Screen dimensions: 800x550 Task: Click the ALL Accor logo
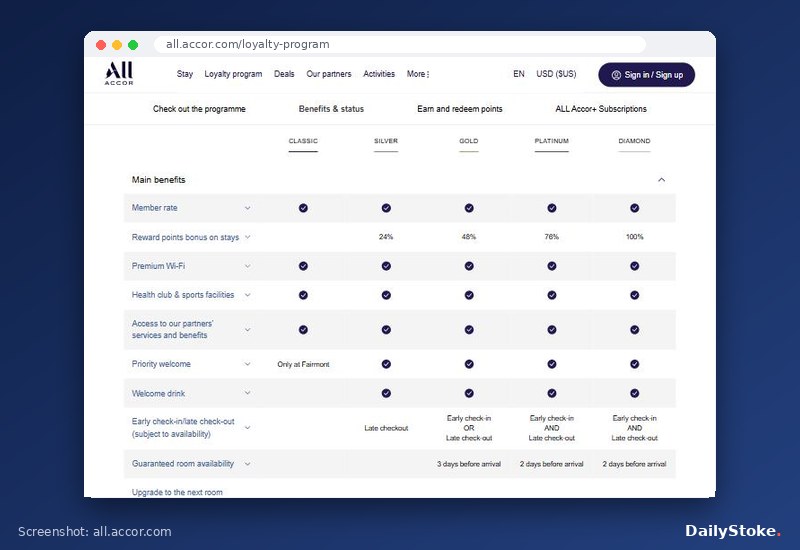tap(119, 73)
